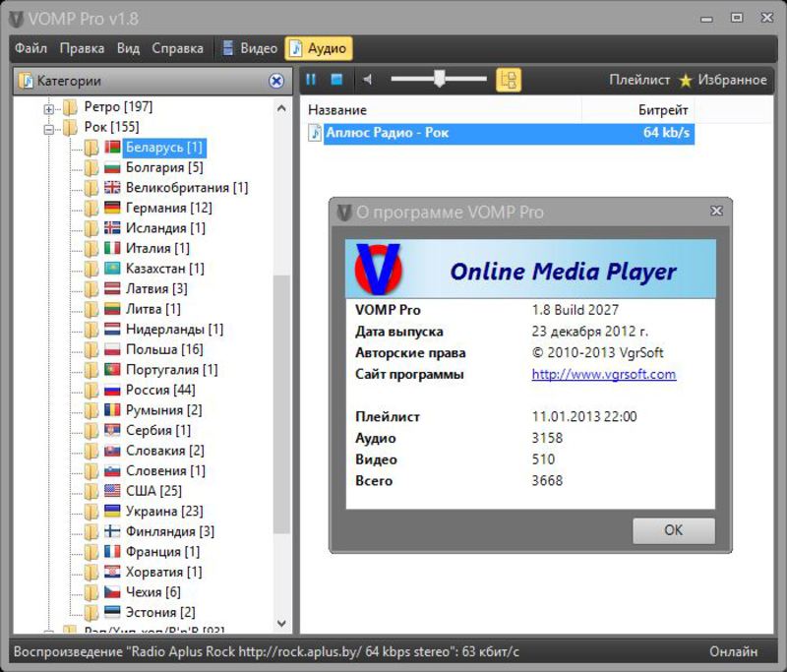Switch to the Аудио tab

[x=319, y=48]
